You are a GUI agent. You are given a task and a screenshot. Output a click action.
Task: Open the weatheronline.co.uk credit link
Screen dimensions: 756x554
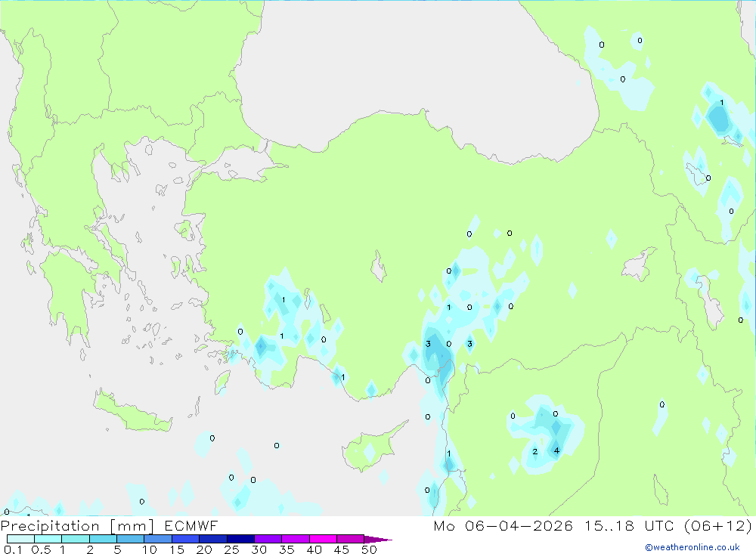(x=692, y=547)
